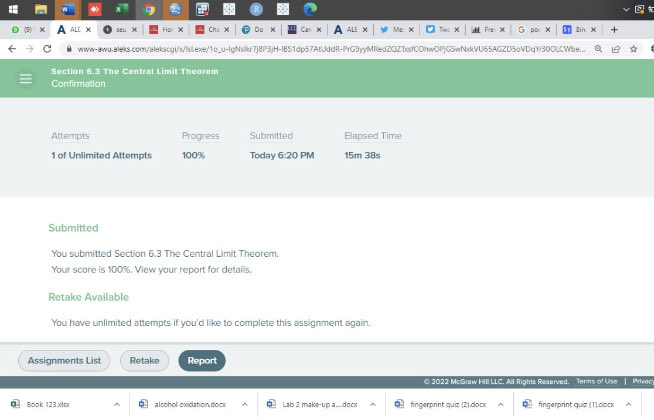Open the browser zoom control
The width and height of the screenshot is (654, 420).
click(598, 49)
